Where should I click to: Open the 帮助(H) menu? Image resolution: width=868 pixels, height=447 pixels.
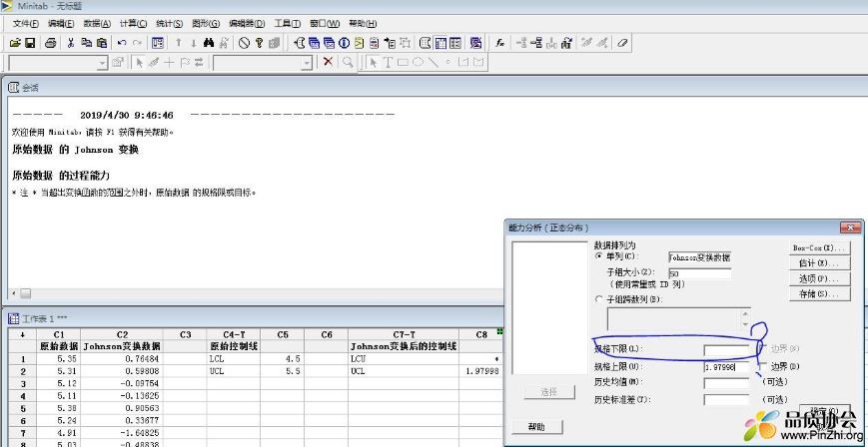point(363,23)
